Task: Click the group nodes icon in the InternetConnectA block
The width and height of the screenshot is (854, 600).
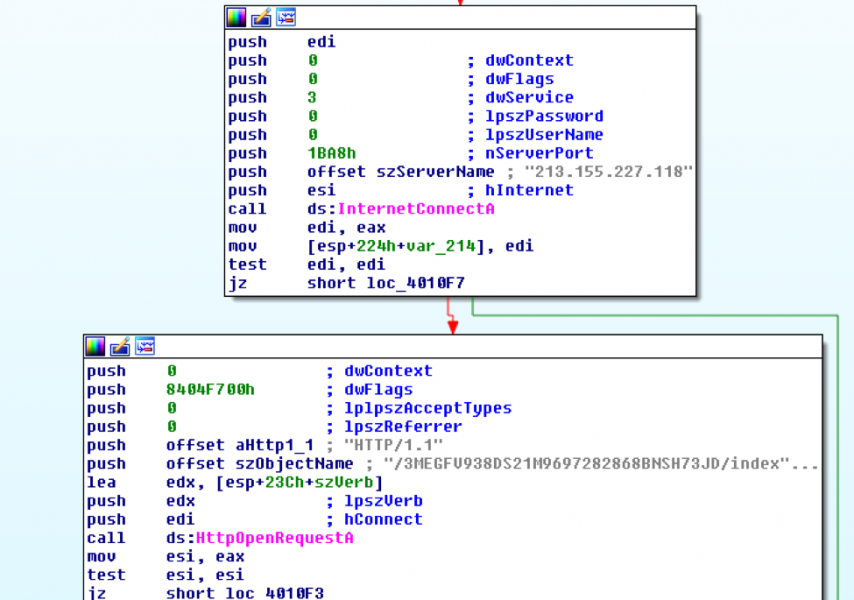Action: pos(286,17)
